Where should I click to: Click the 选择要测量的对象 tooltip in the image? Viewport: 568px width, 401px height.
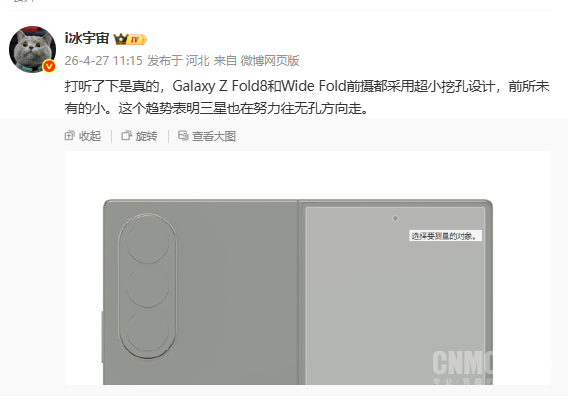pos(446,236)
